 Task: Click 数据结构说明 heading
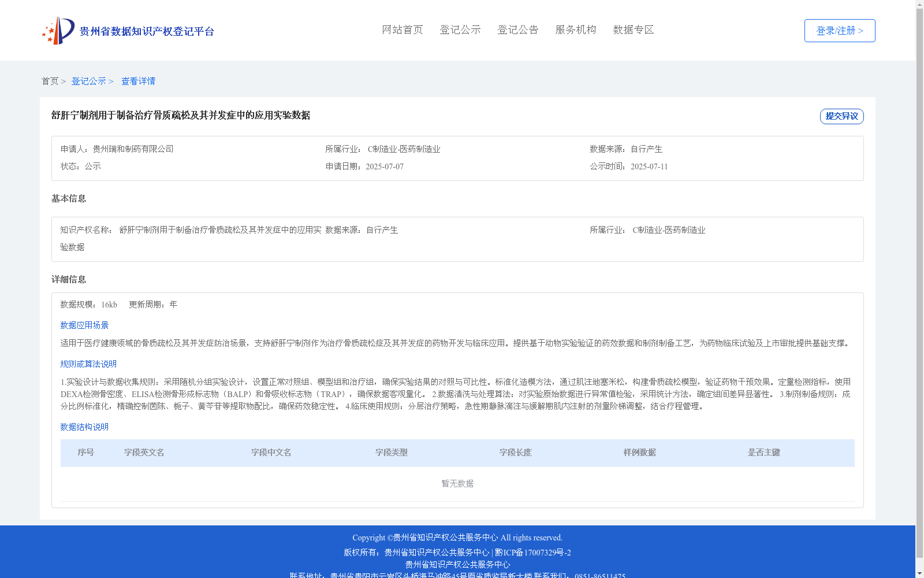[84, 427]
